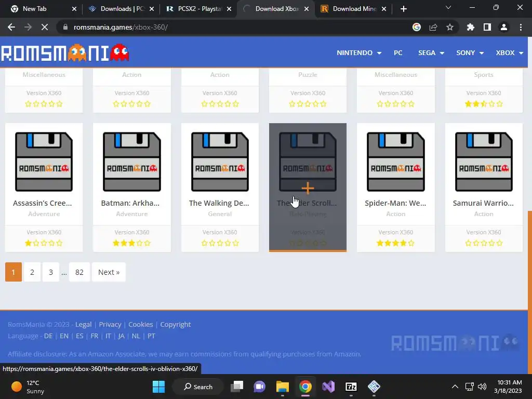This screenshot has height=399, width=532.
Task: Switch language to PT
Action: [x=151, y=336]
